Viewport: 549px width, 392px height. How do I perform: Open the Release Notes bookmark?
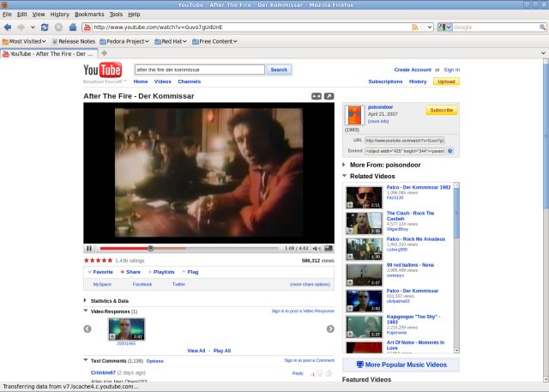(x=74, y=41)
